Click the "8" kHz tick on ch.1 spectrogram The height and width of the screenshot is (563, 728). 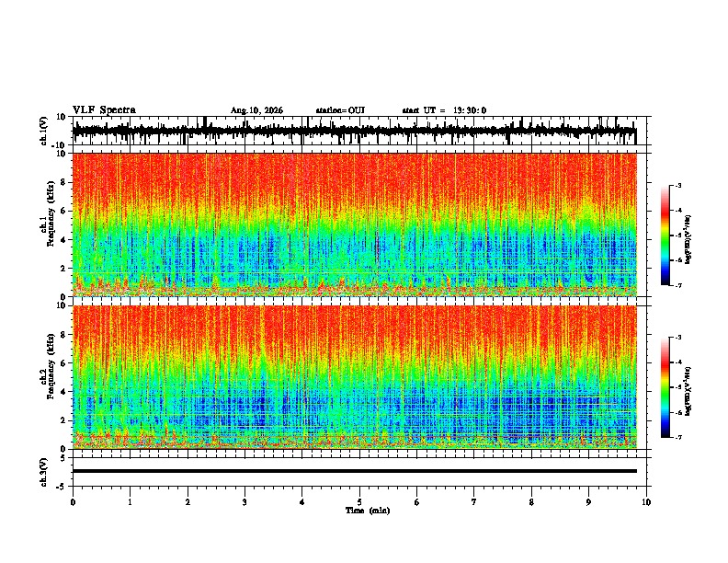pos(64,182)
